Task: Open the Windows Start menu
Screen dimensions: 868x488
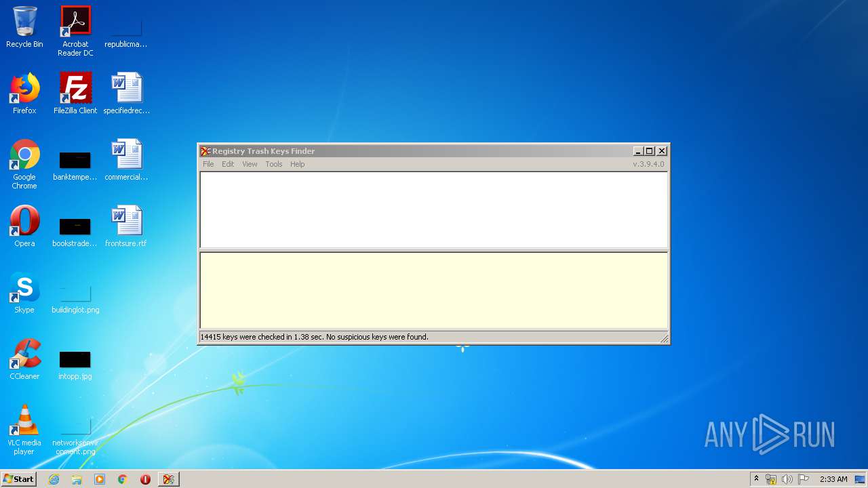Action: click(19, 479)
